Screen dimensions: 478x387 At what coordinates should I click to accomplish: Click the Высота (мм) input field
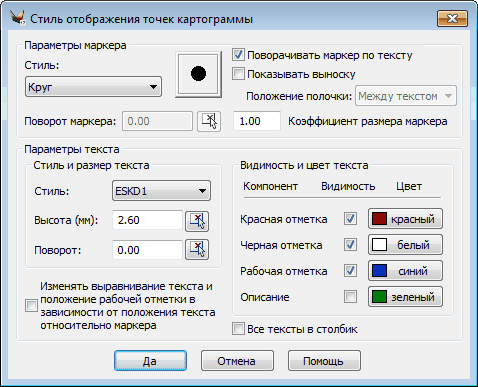[x=147, y=220]
